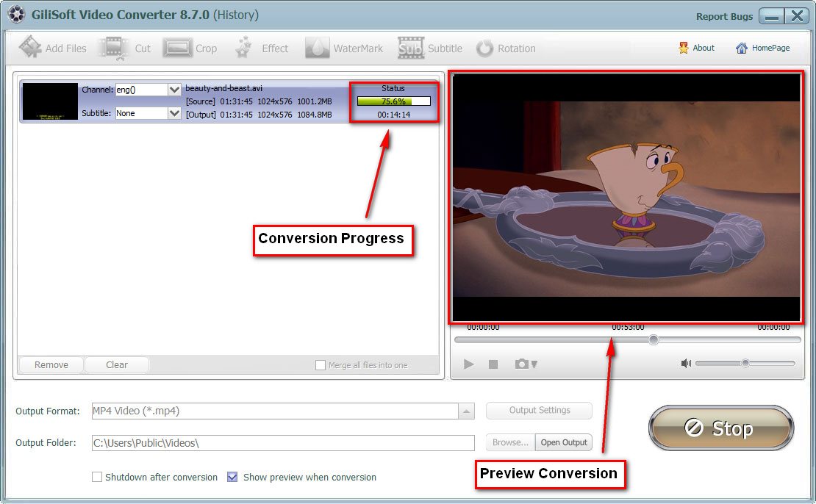Select the beauty-and-beast.avi file name
Image resolution: width=816 pixels, height=504 pixels.
223,88
